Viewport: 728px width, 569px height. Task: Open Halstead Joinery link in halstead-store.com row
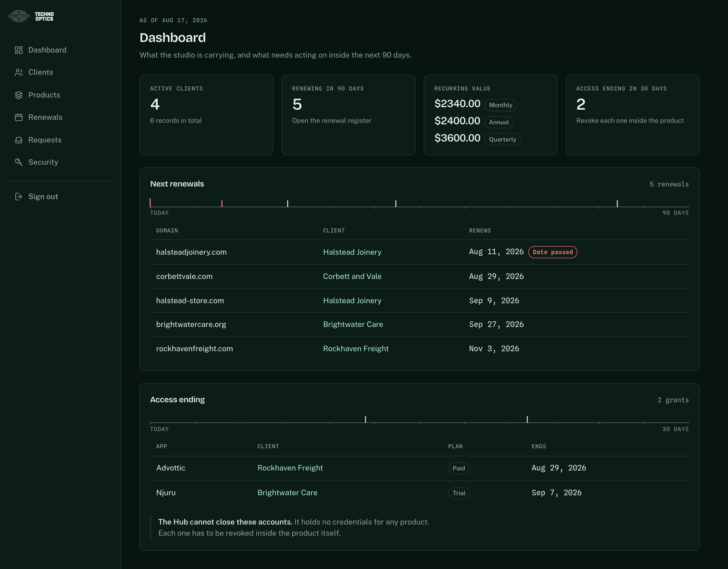352,300
